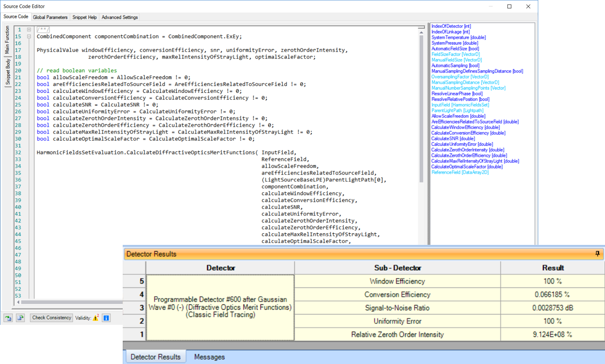The image size is (605, 364).
Task: Maximize the Source Code Editor window
Action: click(509, 6)
